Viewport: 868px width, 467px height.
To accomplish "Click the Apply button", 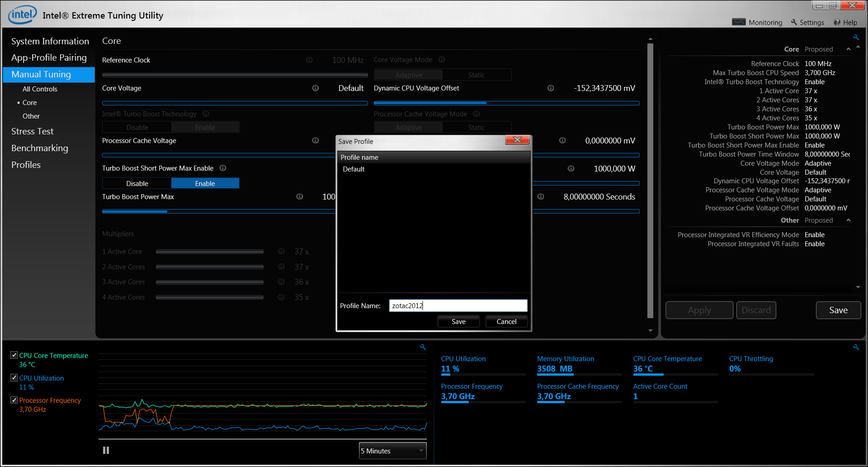I will (699, 310).
